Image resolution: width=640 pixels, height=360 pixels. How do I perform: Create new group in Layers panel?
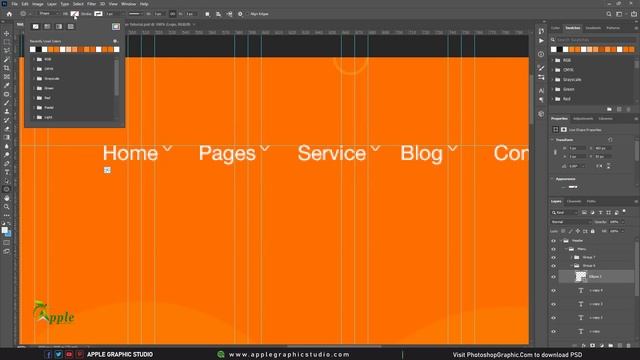(x=611, y=346)
